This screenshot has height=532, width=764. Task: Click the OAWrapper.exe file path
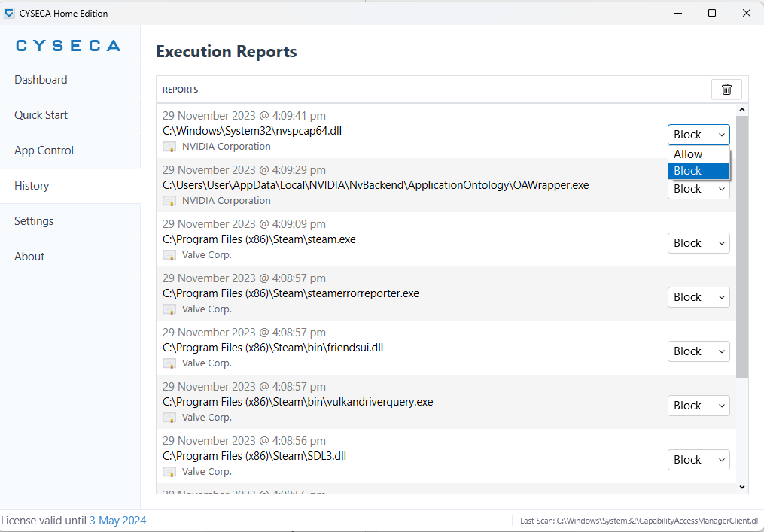[376, 185]
